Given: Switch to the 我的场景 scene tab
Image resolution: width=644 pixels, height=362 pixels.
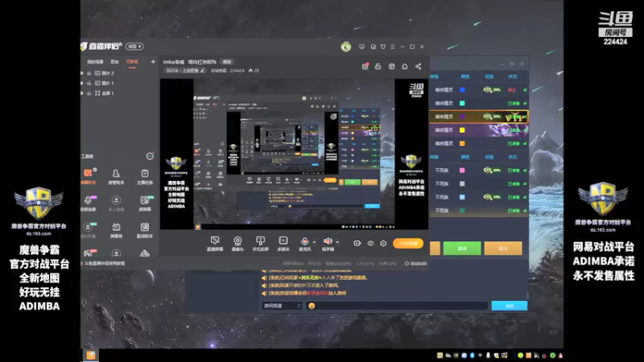Looking at the screenshot, I should (x=95, y=62).
